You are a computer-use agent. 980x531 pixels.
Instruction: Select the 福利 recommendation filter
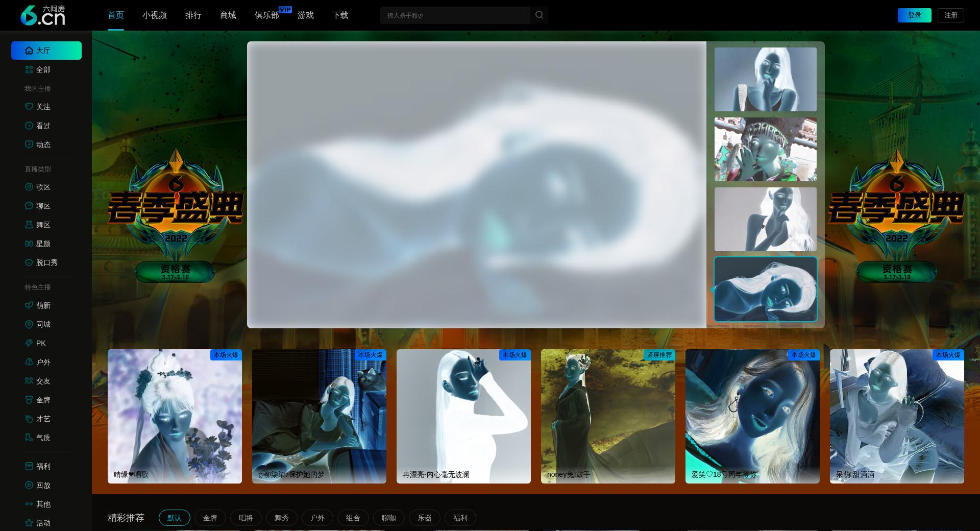pos(460,518)
